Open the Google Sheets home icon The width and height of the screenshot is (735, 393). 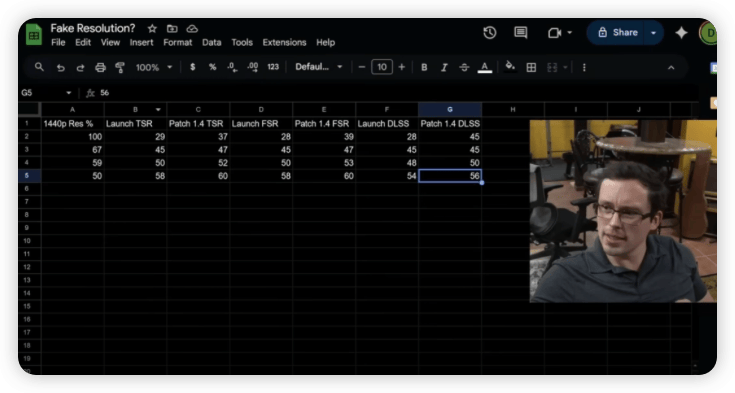click(x=33, y=35)
